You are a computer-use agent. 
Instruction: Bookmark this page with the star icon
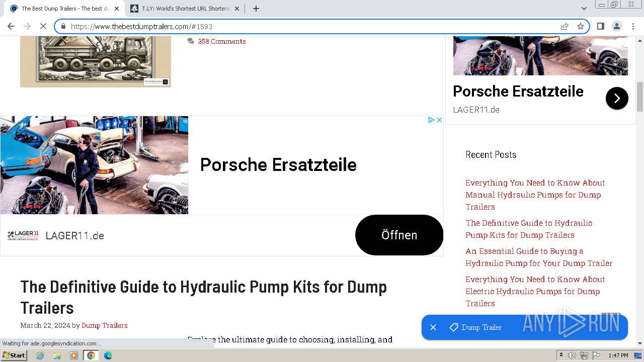tap(581, 26)
